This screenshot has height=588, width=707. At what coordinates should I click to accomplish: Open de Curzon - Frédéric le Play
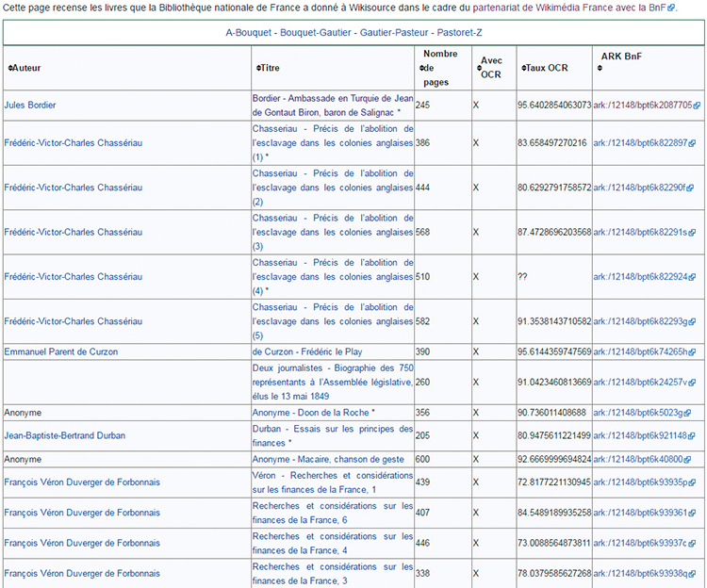(307, 351)
